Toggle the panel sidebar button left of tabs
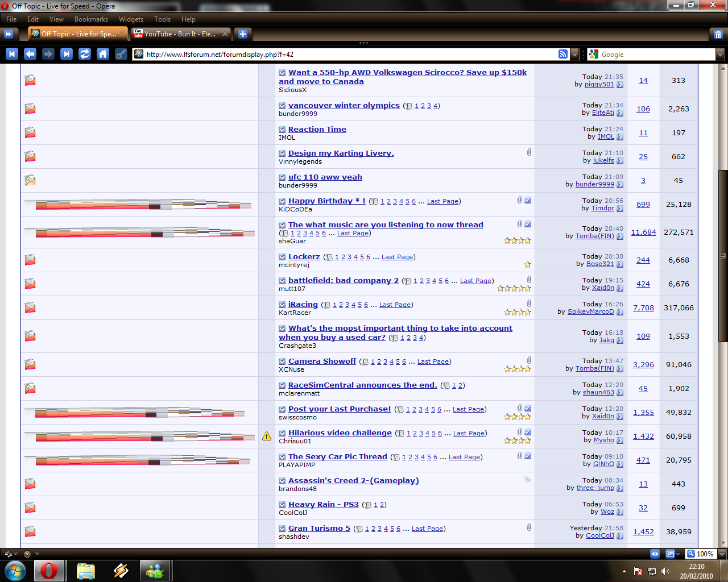The height and width of the screenshot is (582, 728). (9, 34)
